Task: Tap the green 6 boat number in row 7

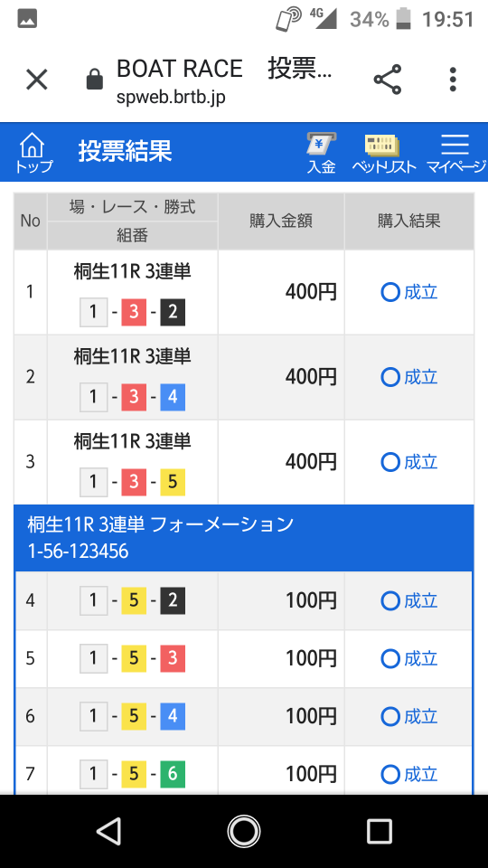Action: (x=173, y=774)
